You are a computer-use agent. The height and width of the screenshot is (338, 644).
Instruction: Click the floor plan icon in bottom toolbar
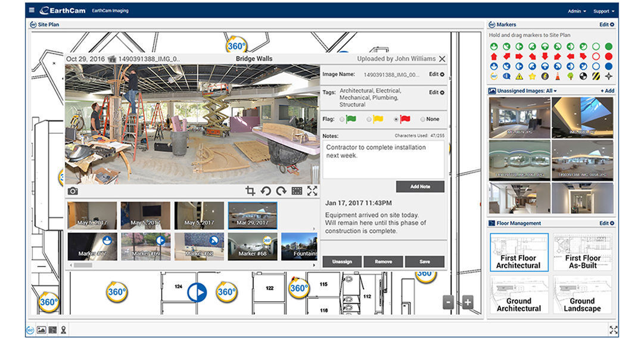click(x=52, y=330)
